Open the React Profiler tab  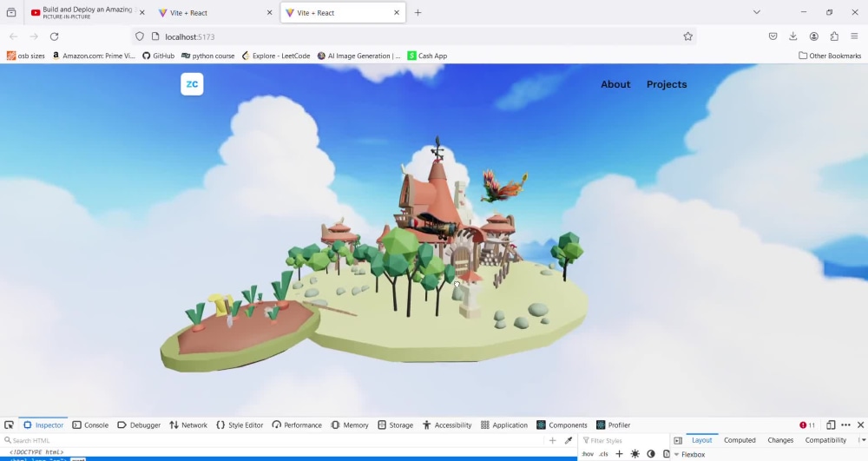tap(614, 425)
